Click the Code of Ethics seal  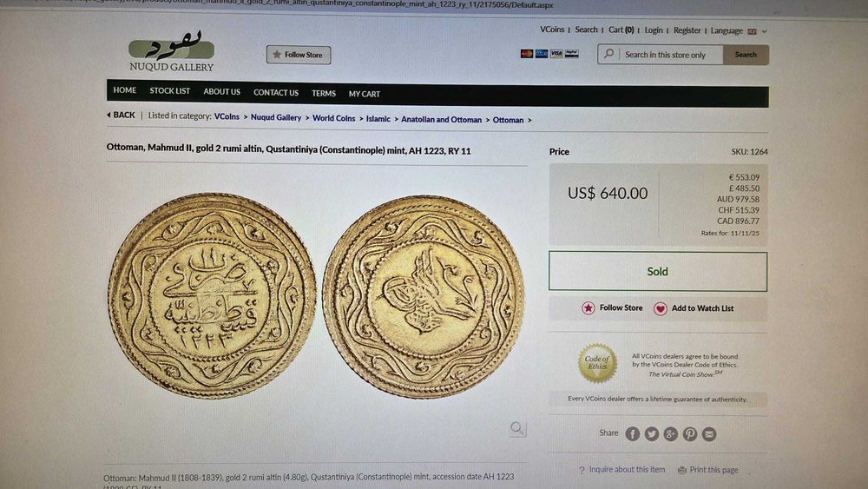coord(597,363)
